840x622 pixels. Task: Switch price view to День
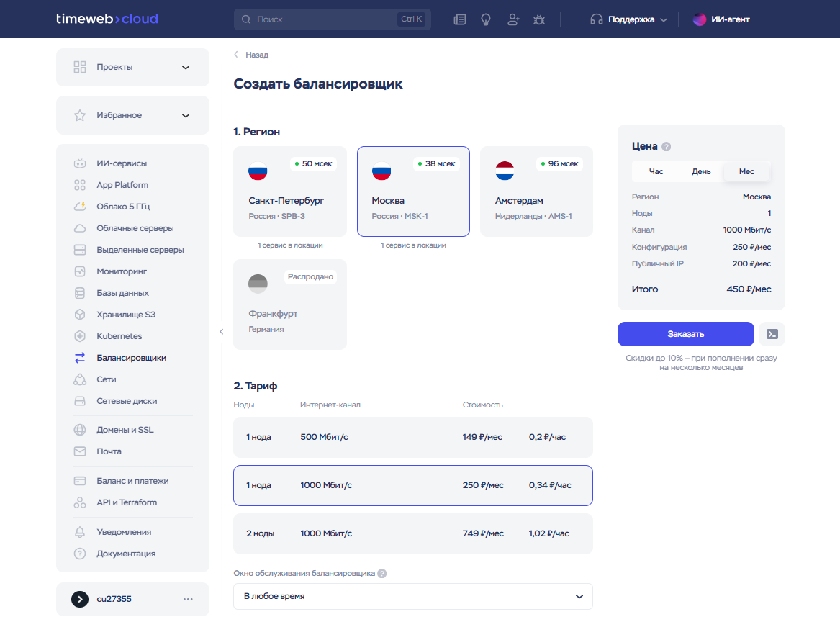(700, 171)
